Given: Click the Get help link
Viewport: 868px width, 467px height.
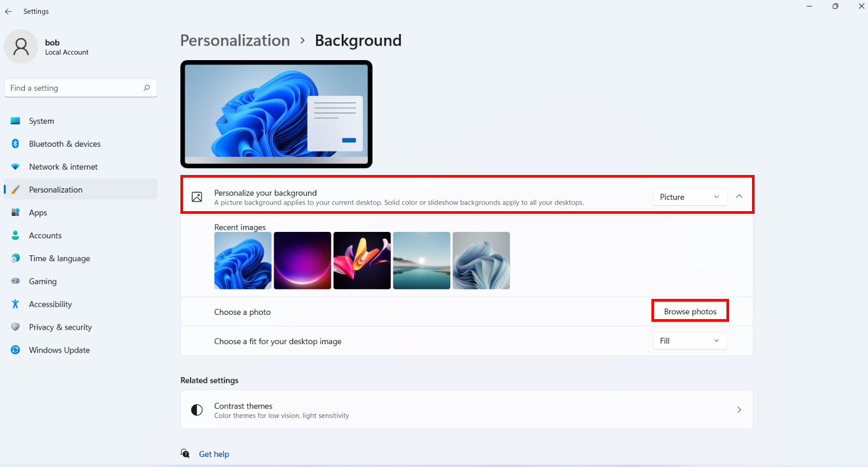Looking at the screenshot, I should coord(214,454).
